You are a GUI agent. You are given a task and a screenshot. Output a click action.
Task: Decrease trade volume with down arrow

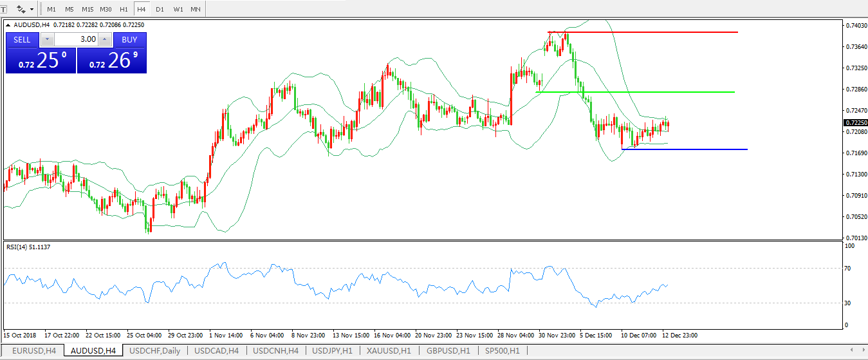(x=47, y=39)
